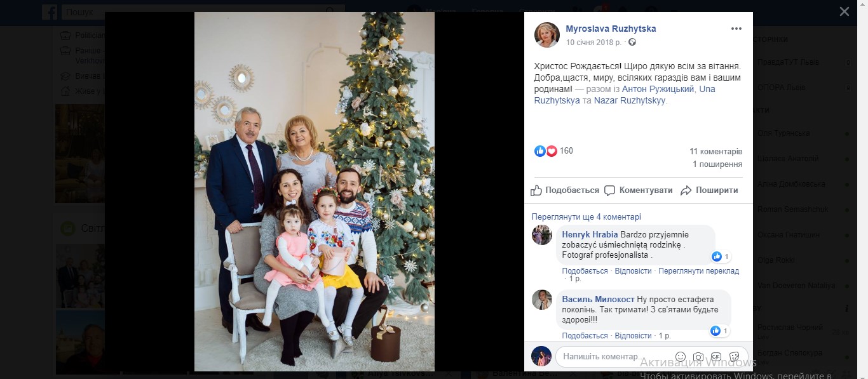Viewport: 868px width, 379px height.
Task: Click Henryk Hrabia's comment avatar
Action: (x=542, y=235)
